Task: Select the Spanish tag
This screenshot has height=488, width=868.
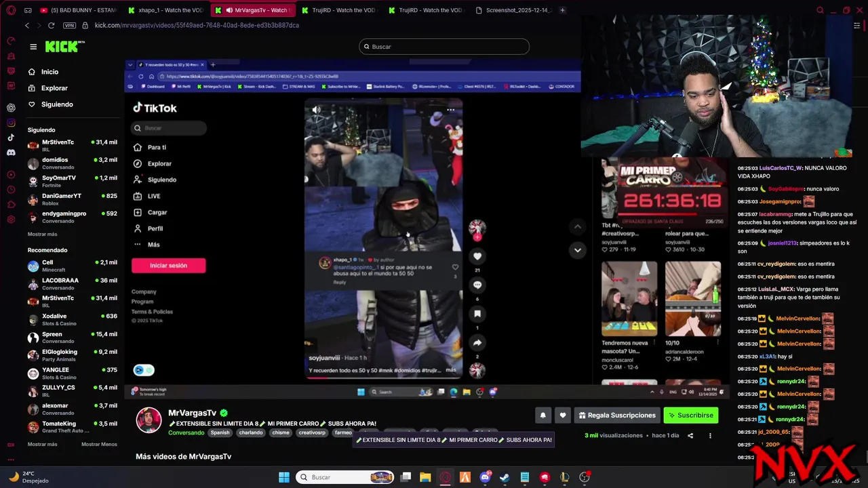Action: (x=220, y=432)
